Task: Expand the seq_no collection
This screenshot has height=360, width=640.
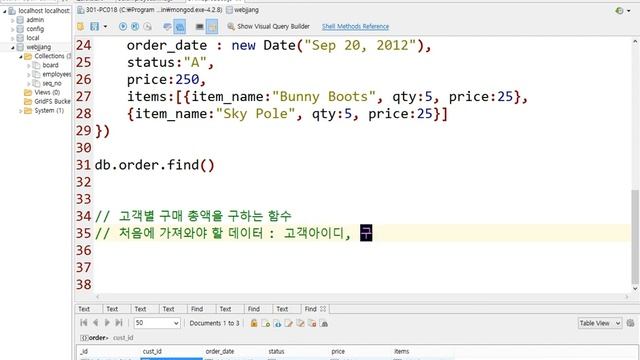Action: coord(29,83)
